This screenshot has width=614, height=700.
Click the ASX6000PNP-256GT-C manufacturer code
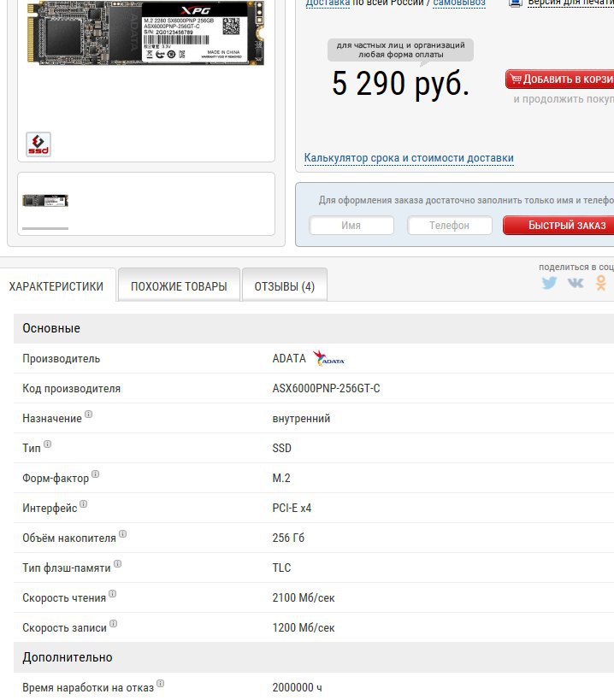326,388
